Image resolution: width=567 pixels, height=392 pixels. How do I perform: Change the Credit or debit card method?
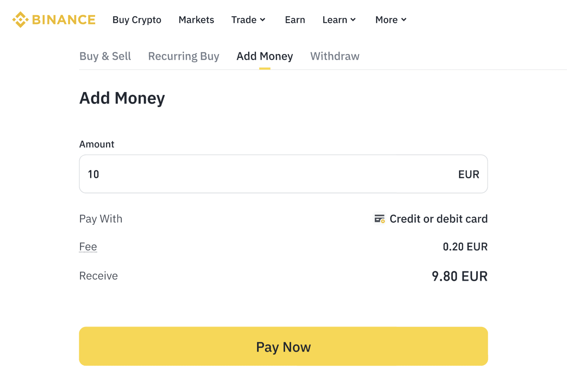[438, 219]
